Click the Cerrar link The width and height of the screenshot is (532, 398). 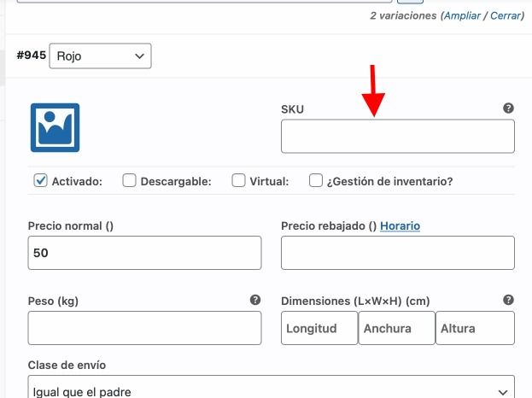pos(506,15)
